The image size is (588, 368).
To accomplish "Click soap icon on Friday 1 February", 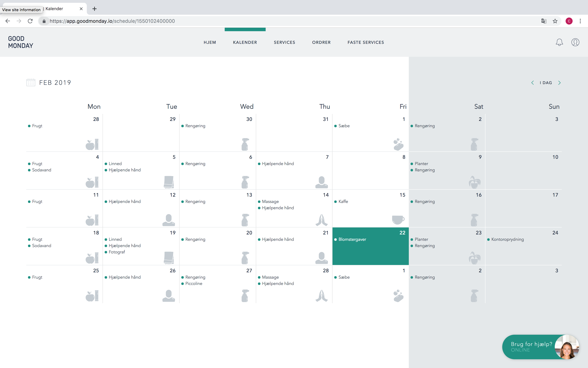I will tap(398, 144).
